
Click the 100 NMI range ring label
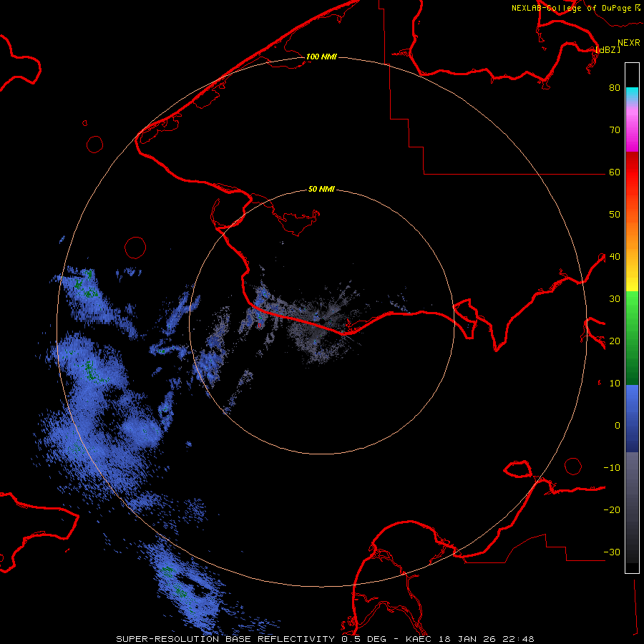click(x=321, y=57)
